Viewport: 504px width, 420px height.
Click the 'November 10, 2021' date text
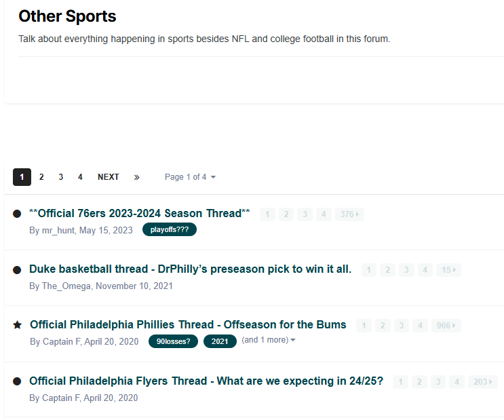134,286
